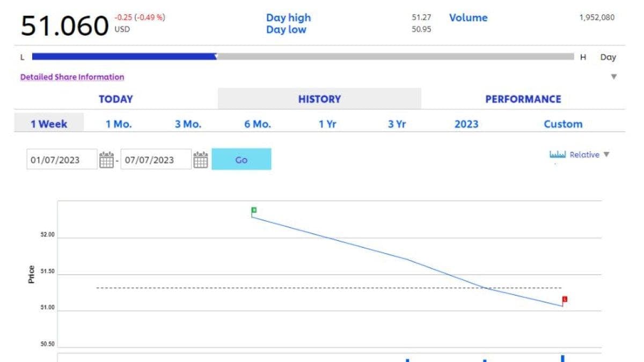Click the Relative chart type icon
The width and height of the screenshot is (644, 362).
pyautogui.click(x=558, y=154)
